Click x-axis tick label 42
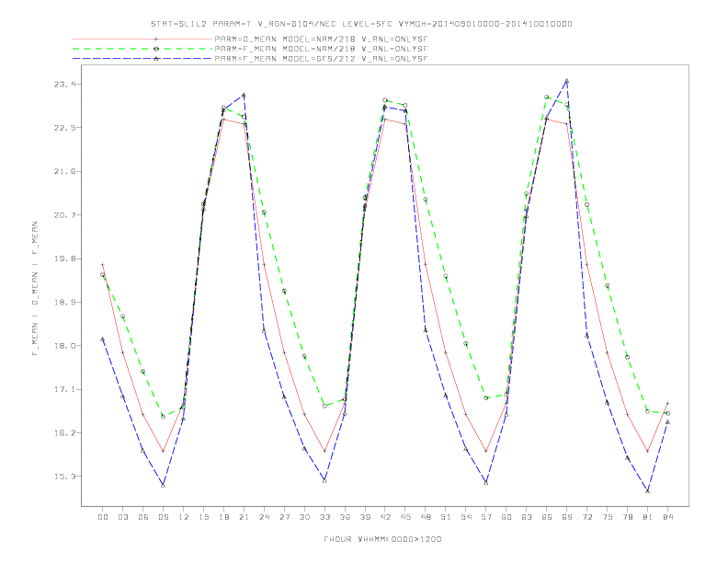 click(x=385, y=517)
